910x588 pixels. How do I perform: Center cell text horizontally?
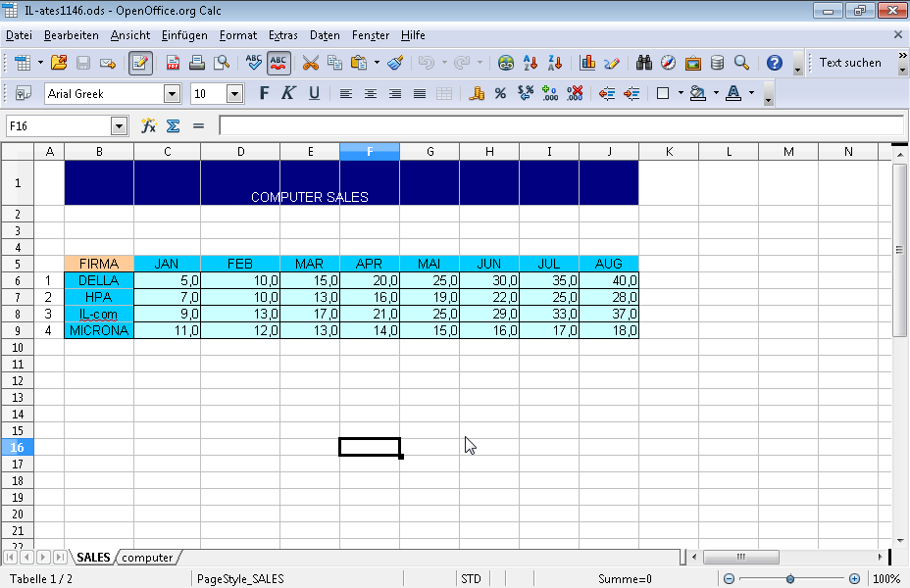371,93
